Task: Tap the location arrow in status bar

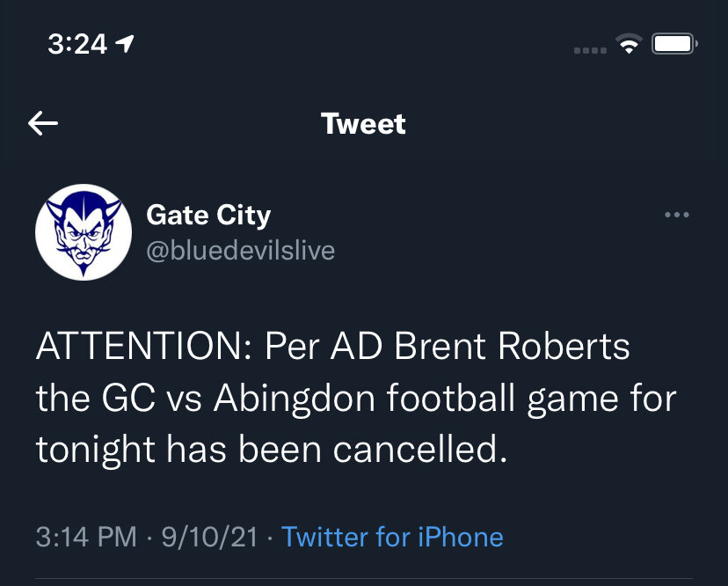Action: (126, 43)
